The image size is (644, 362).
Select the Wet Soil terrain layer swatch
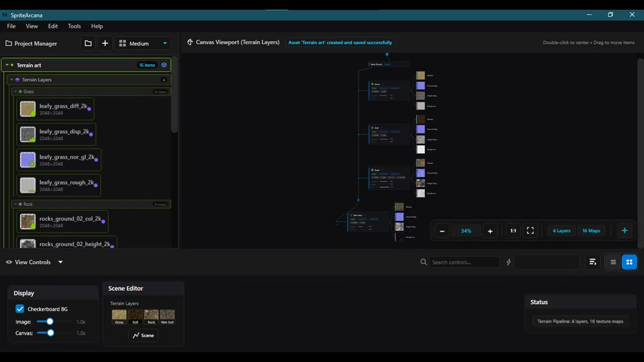coord(168,317)
